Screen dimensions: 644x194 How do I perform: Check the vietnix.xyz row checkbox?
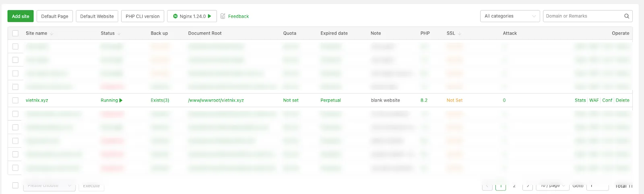(15, 100)
